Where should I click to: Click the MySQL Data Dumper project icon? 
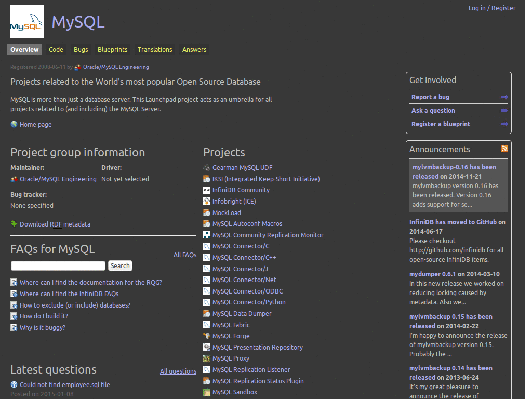[207, 313]
